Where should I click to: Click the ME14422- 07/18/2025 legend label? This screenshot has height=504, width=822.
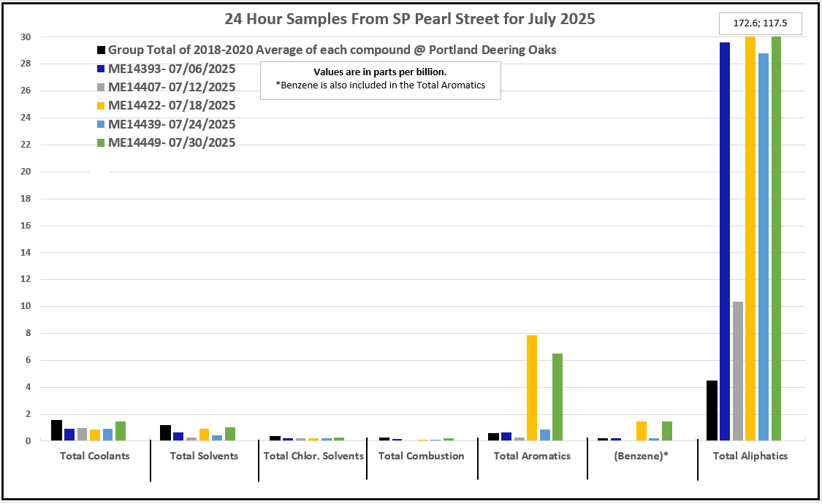point(172,105)
